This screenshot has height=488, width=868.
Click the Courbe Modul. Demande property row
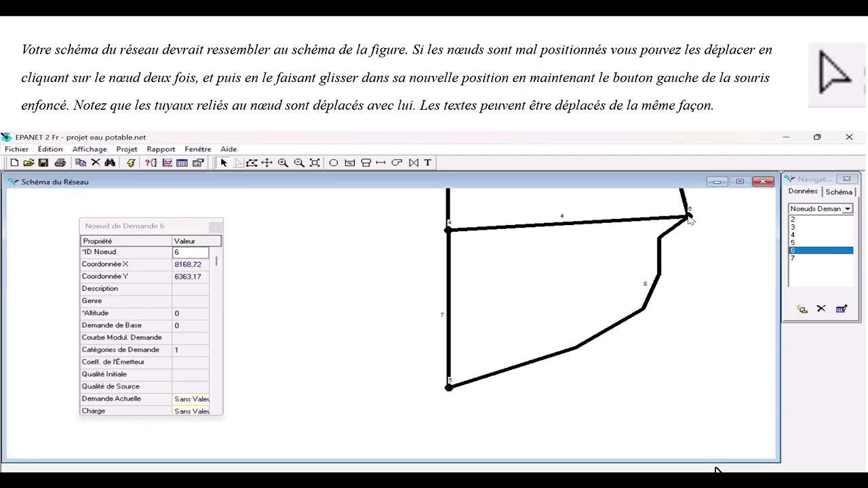click(x=144, y=338)
